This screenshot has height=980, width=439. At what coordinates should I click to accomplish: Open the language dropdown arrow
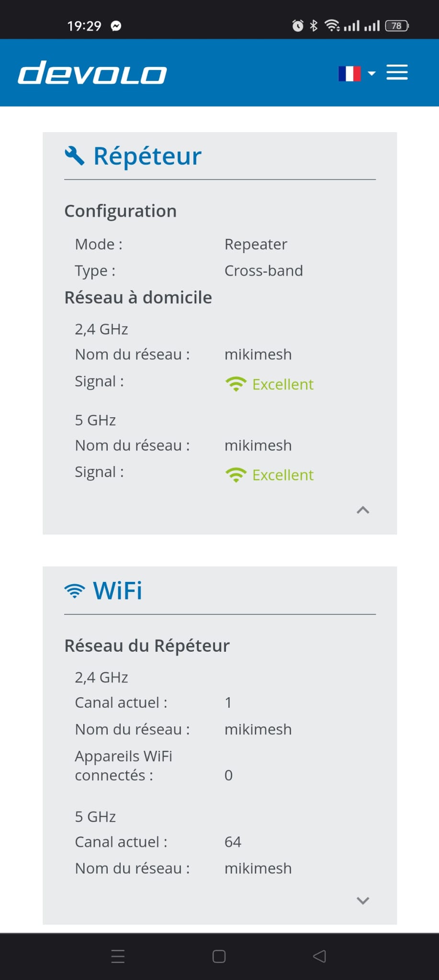click(371, 74)
